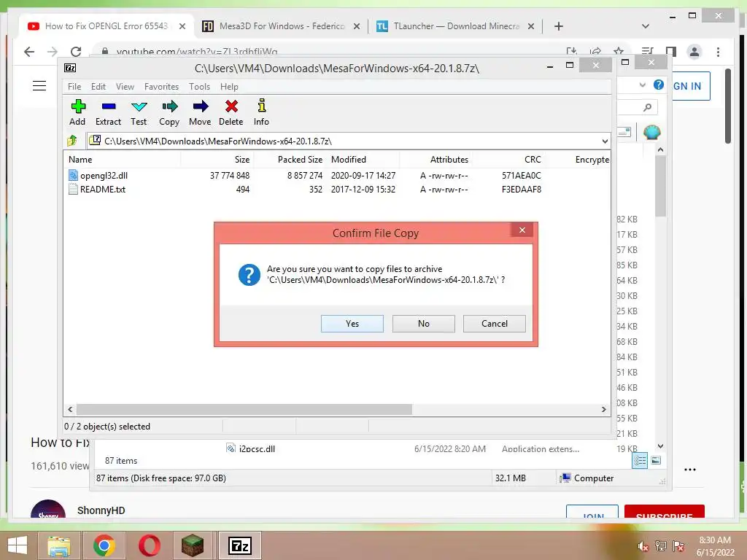The image size is (747, 560).
Task: Select the opengl32.dll file icon
Action: coord(73,175)
